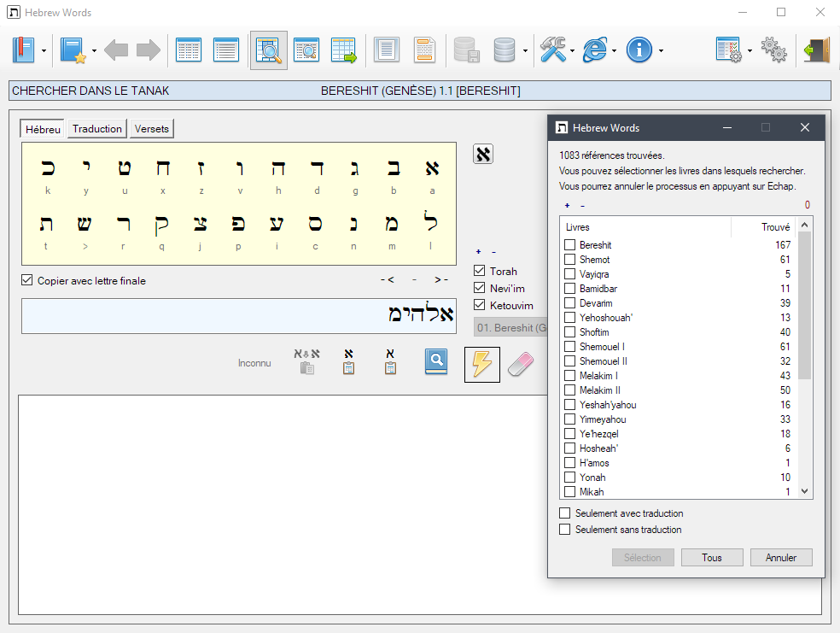
Task: Expand dropdown arrow beside red bookmark book
Action: [44, 51]
